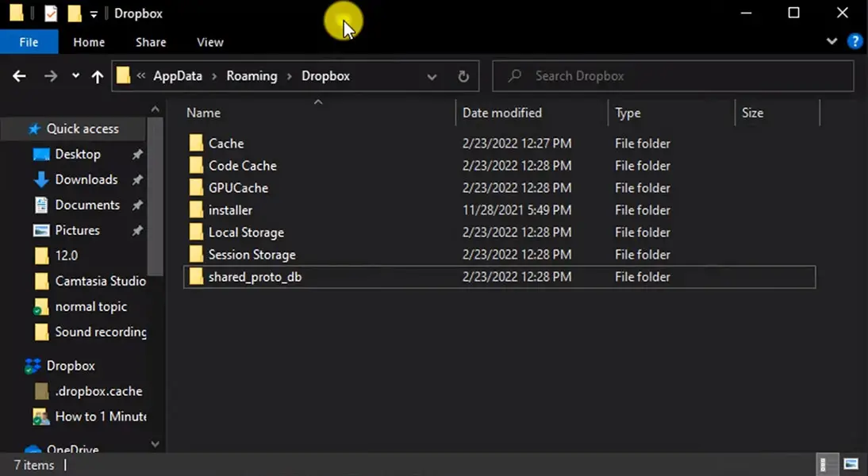This screenshot has height=476, width=868.
Task: Expand the chevron after Roaming in path
Action: pyautogui.click(x=289, y=76)
